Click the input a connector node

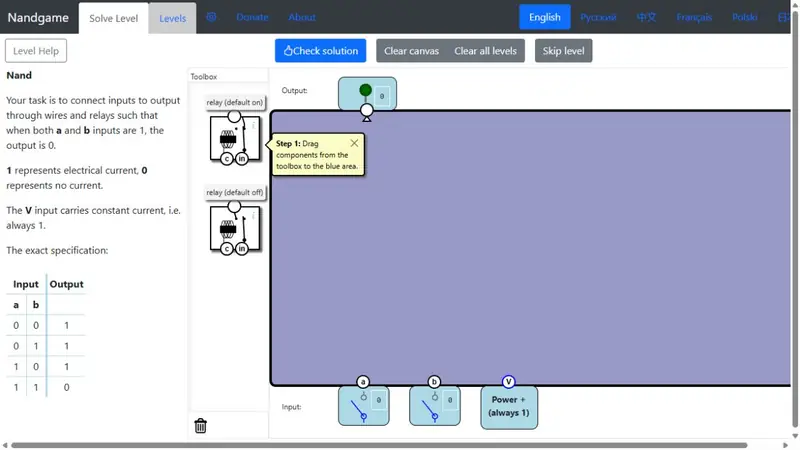(363, 382)
